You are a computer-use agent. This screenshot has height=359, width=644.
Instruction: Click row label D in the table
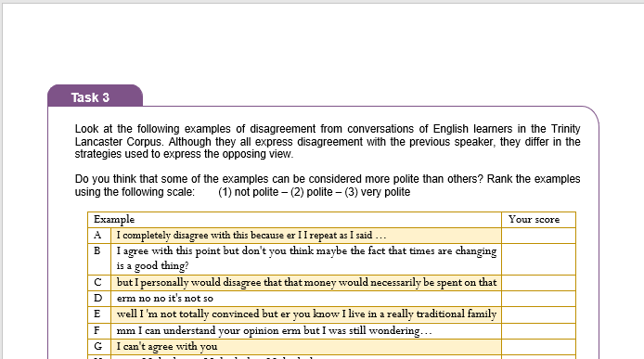click(x=99, y=298)
